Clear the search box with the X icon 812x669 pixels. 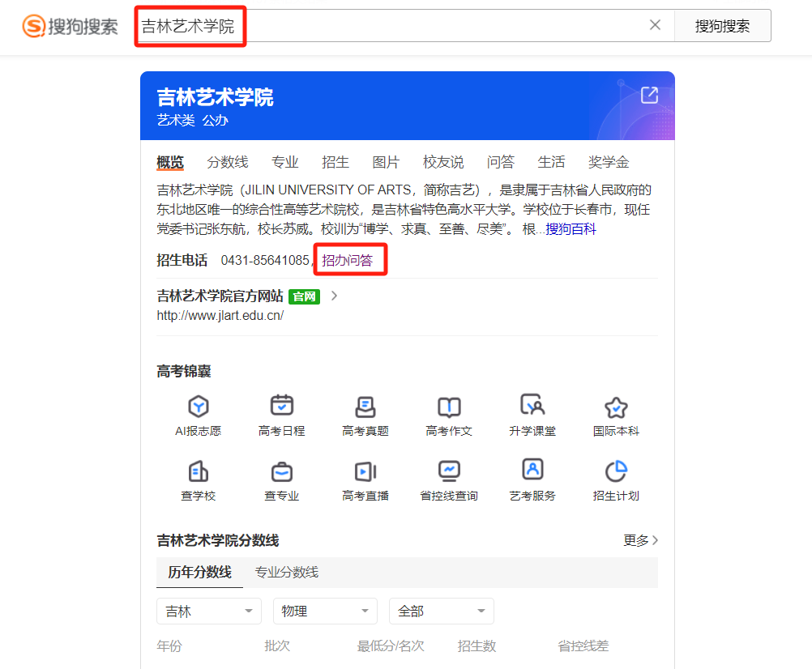point(655,25)
